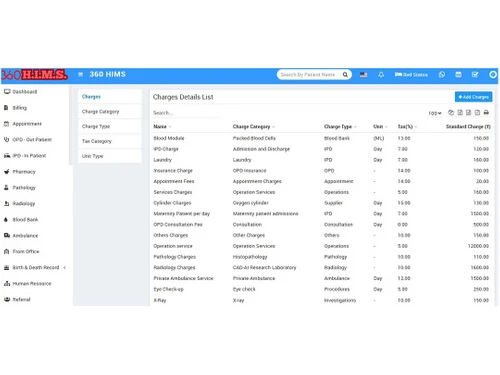This screenshot has width=500, height=375.
Task: Select the Charge Type tab
Action: (x=109, y=126)
